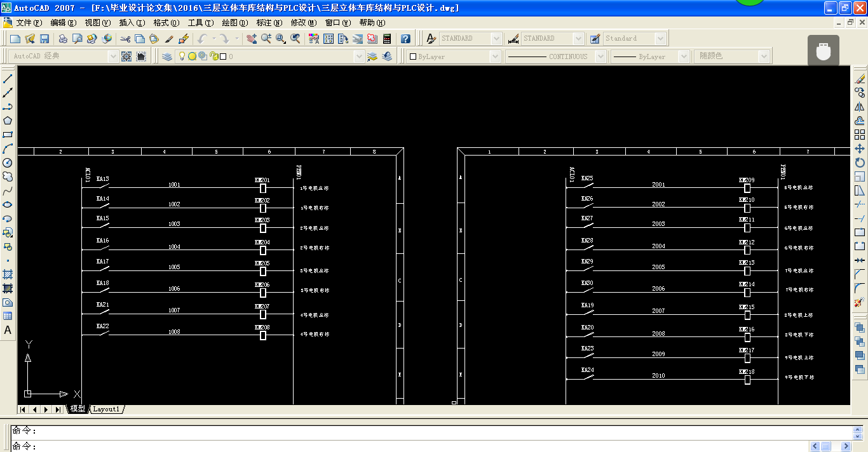Select the Arc drawing tool
868x452 pixels.
point(8,149)
